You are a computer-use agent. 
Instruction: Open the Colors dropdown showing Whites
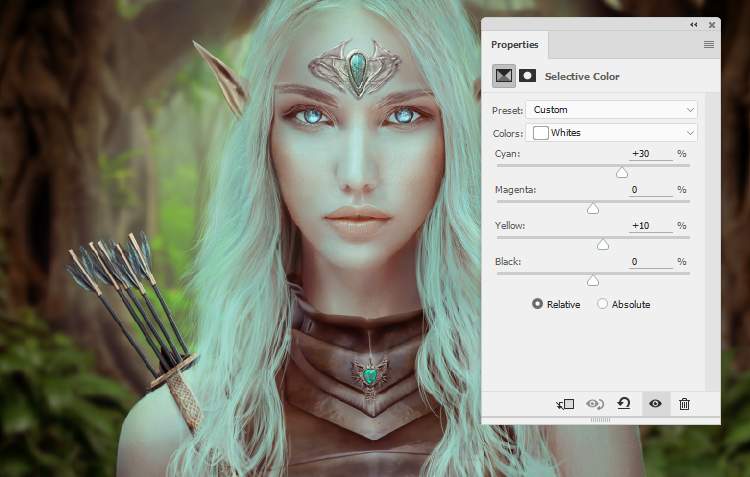click(x=611, y=133)
